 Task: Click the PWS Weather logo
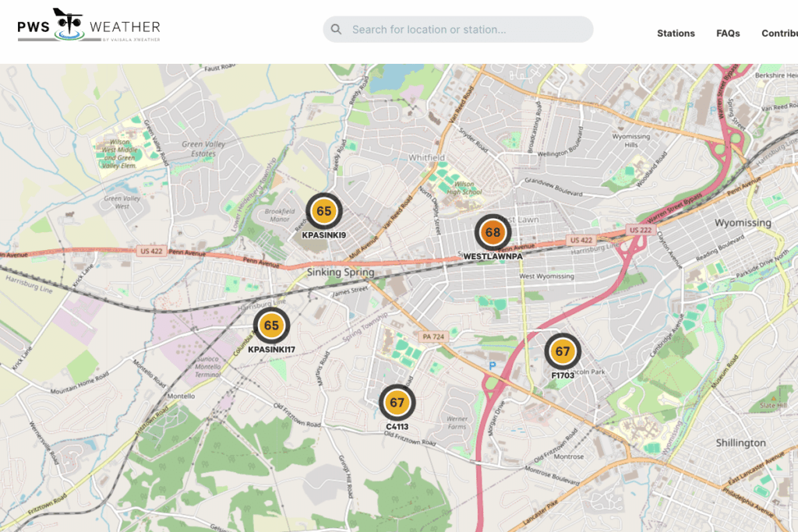89,26
